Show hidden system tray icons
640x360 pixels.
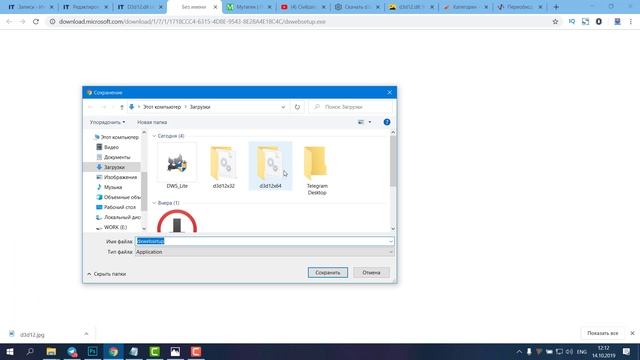tap(519, 351)
